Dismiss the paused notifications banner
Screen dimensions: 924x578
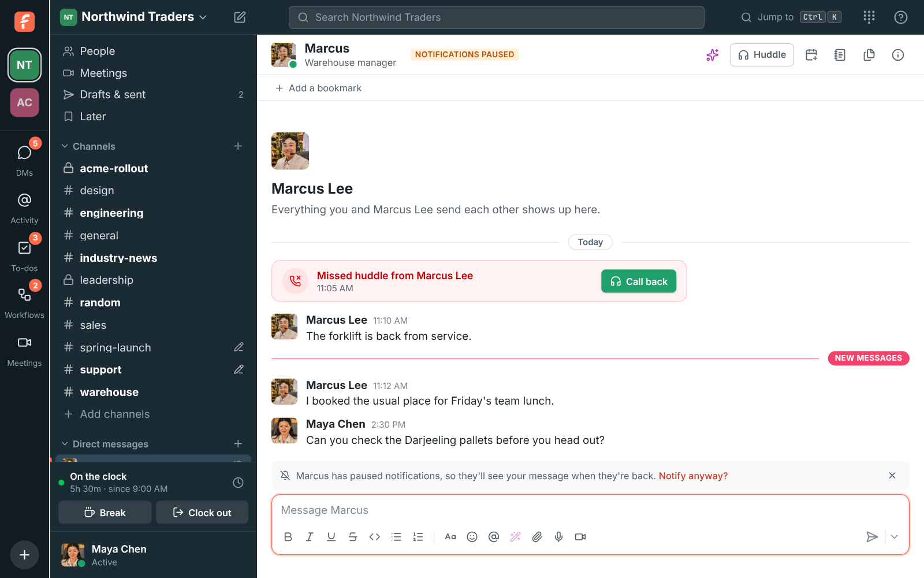pyautogui.click(x=892, y=476)
